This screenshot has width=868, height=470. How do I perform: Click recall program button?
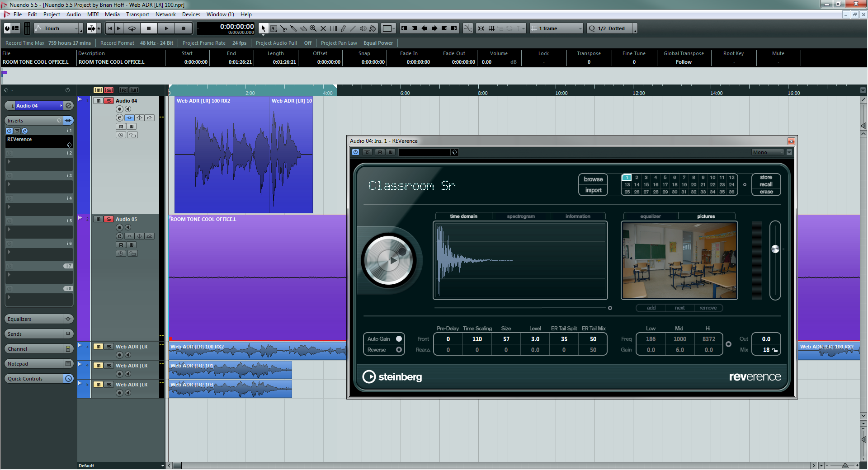click(x=766, y=184)
